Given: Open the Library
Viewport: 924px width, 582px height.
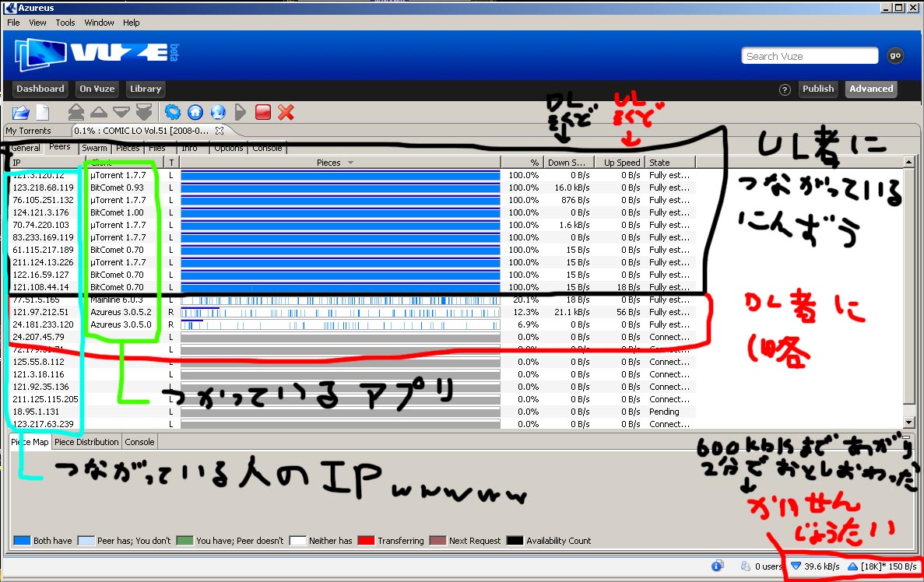Looking at the screenshot, I should (146, 89).
